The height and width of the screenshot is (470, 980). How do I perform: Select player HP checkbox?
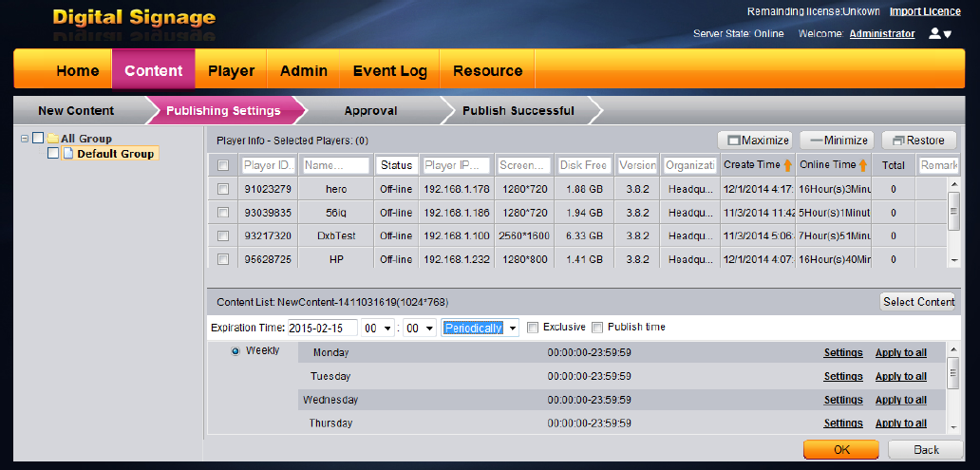pyautogui.click(x=222, y=259)
